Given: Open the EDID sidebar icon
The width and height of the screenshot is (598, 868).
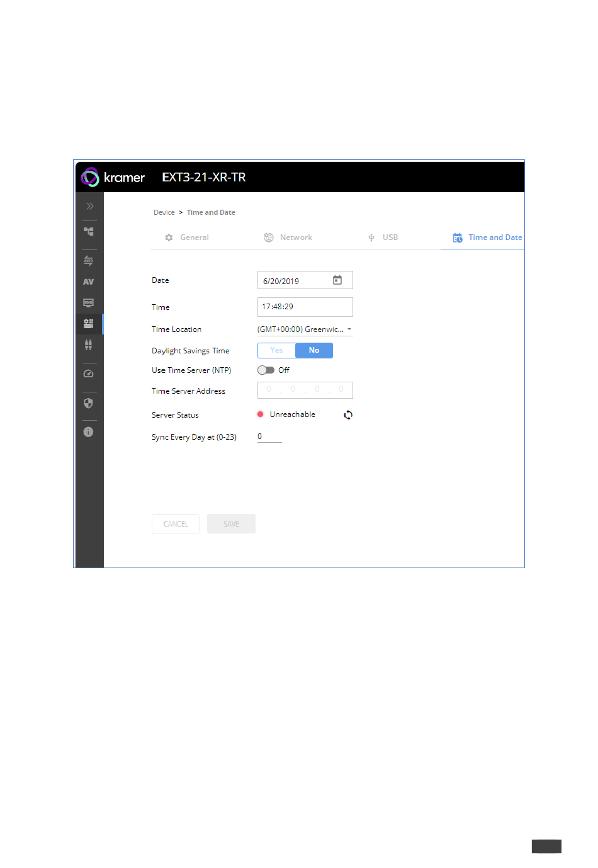Looking at the screenshot, I should tap(89, 303).
